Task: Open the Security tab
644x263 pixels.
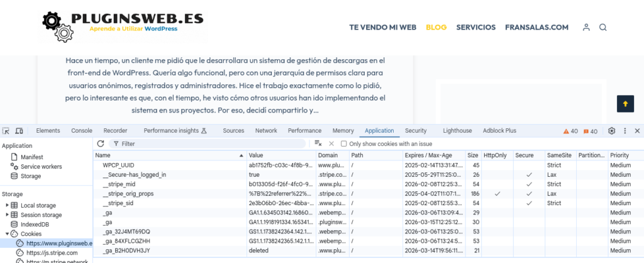Action: click(416, 131)
